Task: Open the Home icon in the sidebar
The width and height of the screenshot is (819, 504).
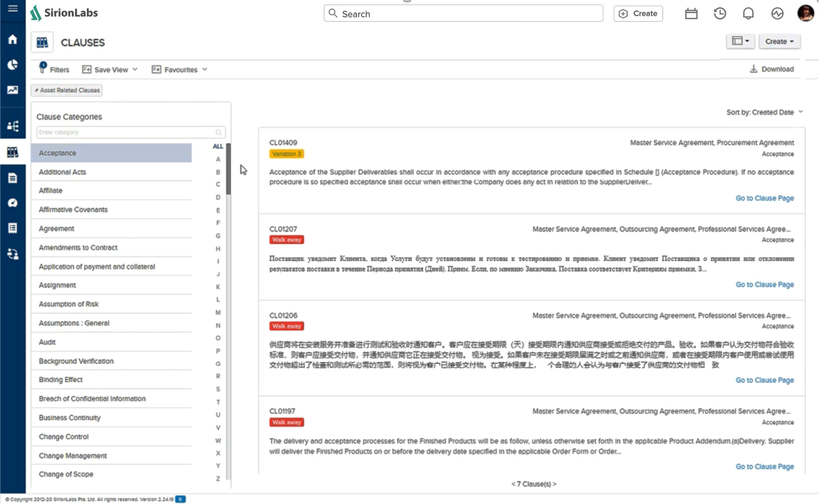Action: pos(13,39)
